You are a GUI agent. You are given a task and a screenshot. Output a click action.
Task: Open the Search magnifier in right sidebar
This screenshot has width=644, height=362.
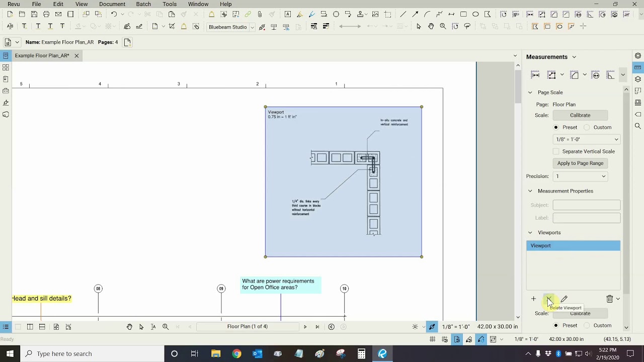pos(638,126)
